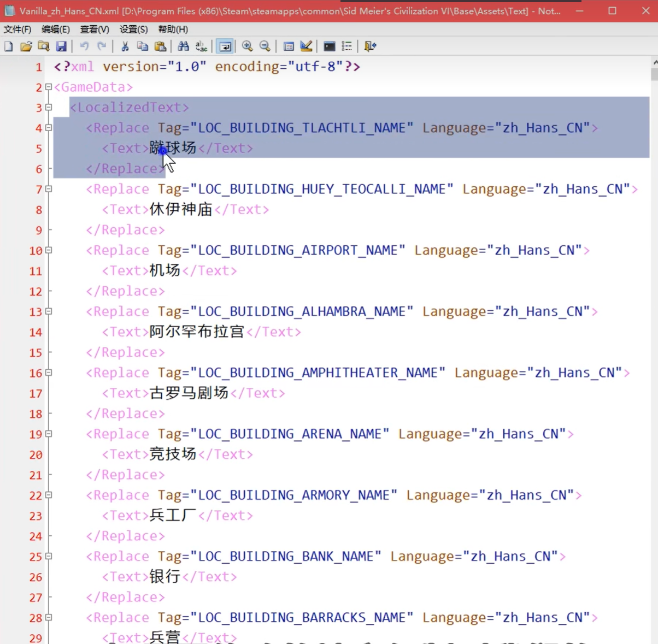Click LOC_BUILDING_TLACHTLI_NAME tag value
Viewport: 658px width, 644px height.
[x=302, y=128]
